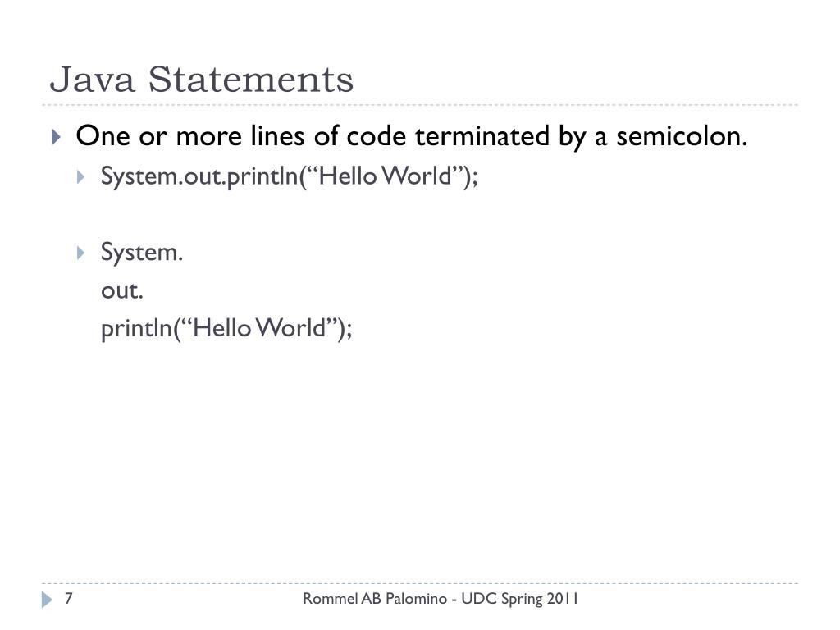The width and height of the screenshot is (840, 630).
Task: Click slide number 7 in the footer
Action: [70, 599]
